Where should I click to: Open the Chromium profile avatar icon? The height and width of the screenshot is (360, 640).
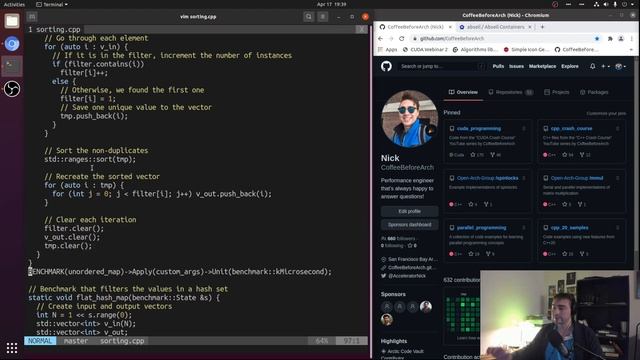pos(621,38)
